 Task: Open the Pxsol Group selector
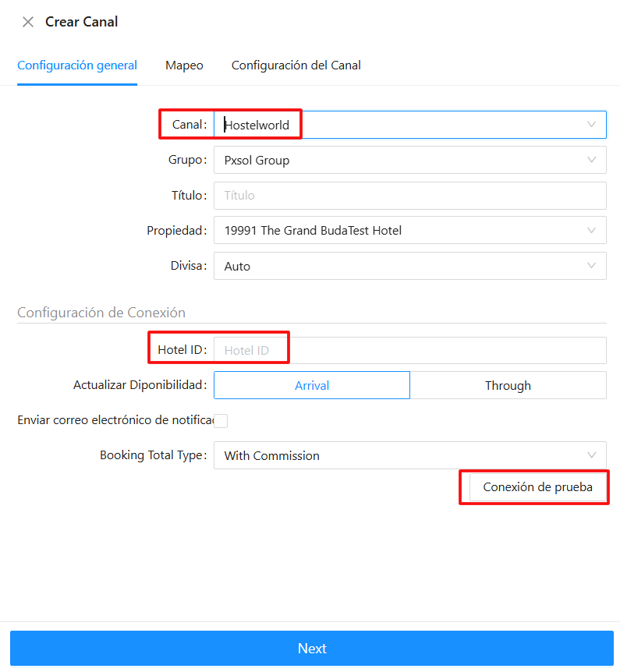[x=398, y=160]
